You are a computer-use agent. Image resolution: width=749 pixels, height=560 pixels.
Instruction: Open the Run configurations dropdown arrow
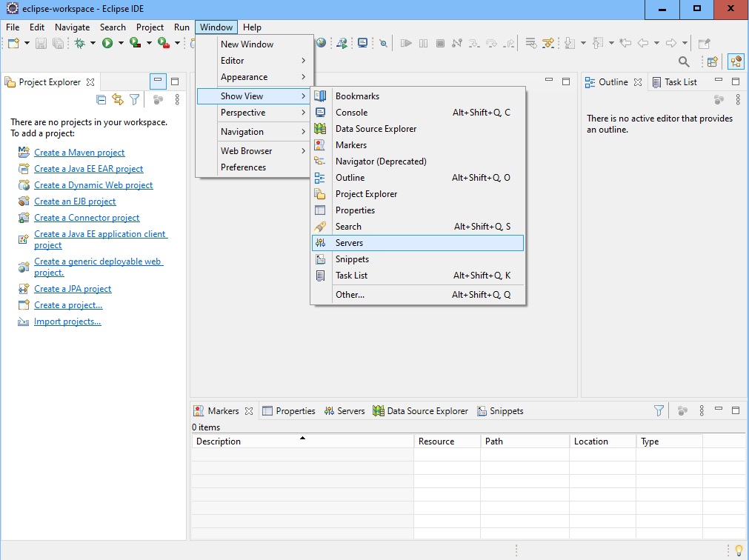(x=121, y=44)
